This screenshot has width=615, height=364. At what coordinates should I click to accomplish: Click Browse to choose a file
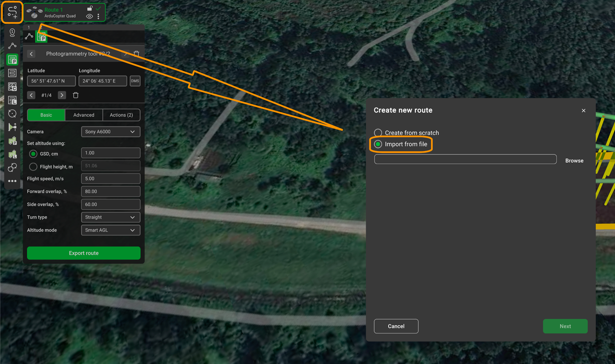[x=574, y=160]
